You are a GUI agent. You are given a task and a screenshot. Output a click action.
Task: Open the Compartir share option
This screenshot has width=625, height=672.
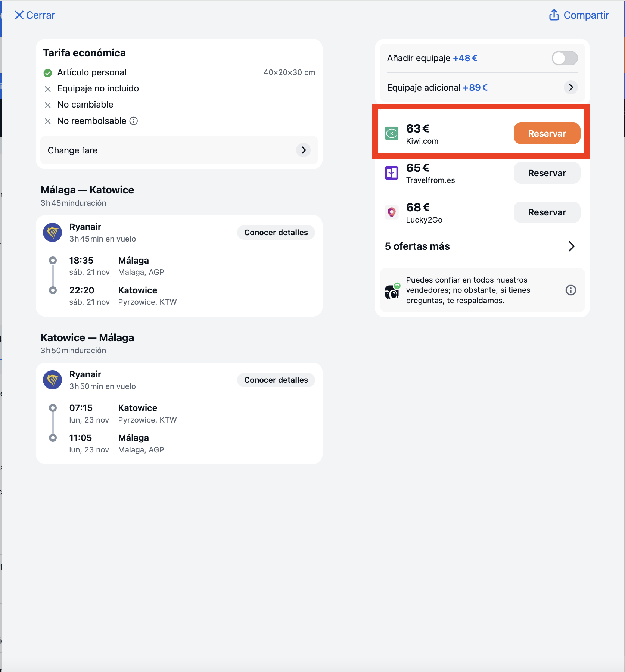click(579, 15)
